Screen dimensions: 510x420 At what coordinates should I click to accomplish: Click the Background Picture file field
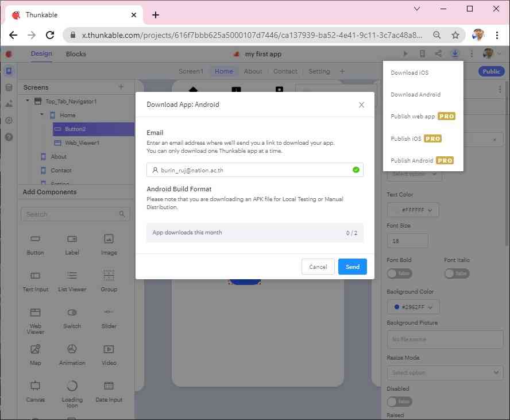click(x=445, y=340)
